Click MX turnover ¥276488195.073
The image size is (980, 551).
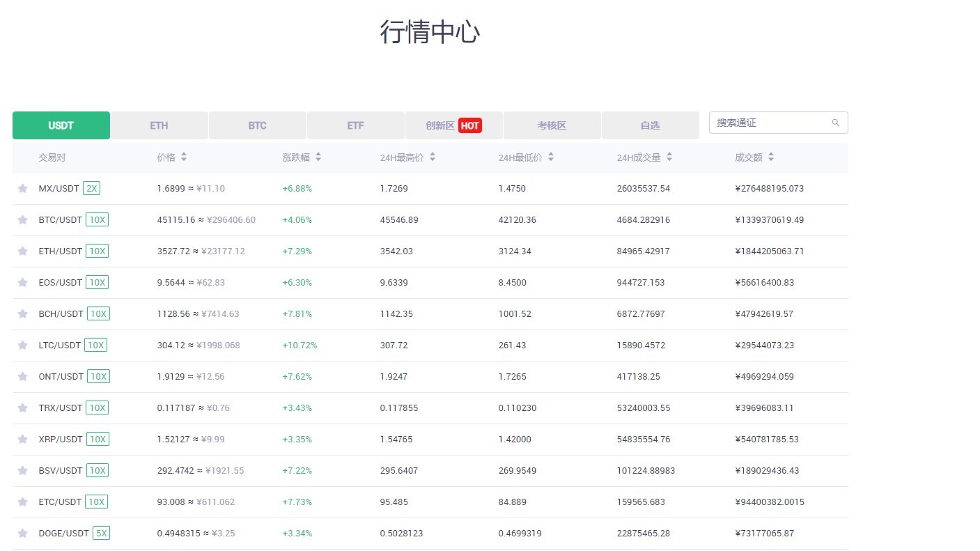pyautogui.click(x=770, y=188)
